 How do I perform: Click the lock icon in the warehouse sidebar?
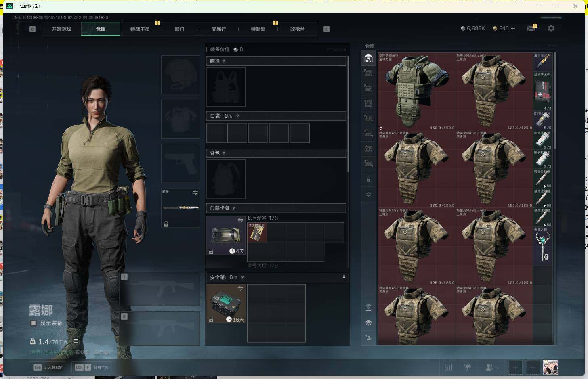(368, 179)
